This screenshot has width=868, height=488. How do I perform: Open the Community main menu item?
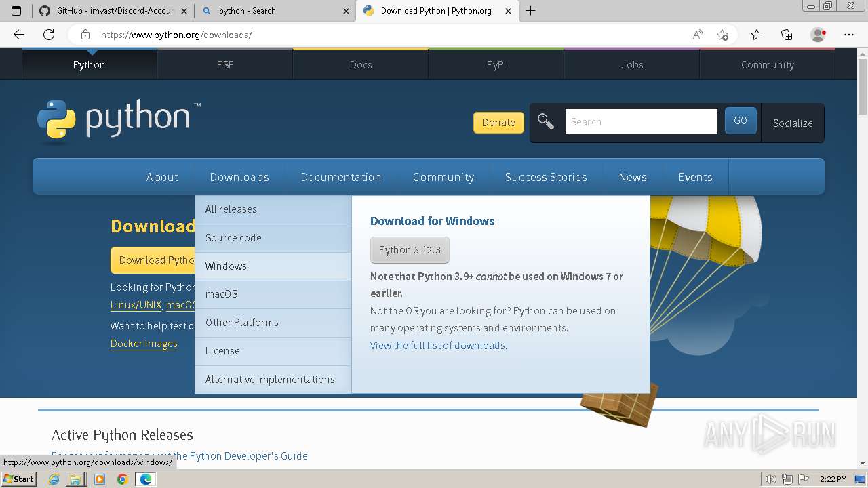pyautogui.click(x=443, y=177)
